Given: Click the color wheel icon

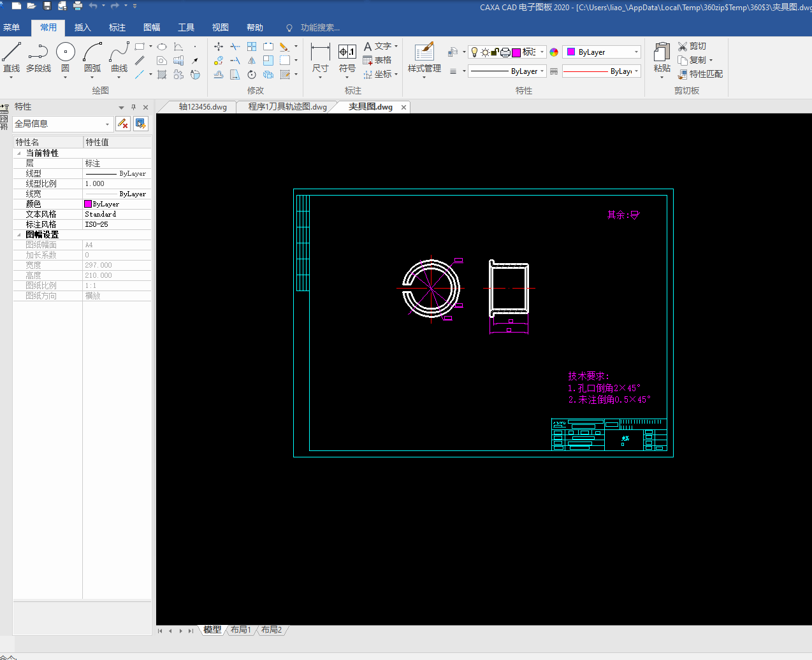Looking at the screenshot, I should click(554, 52).
